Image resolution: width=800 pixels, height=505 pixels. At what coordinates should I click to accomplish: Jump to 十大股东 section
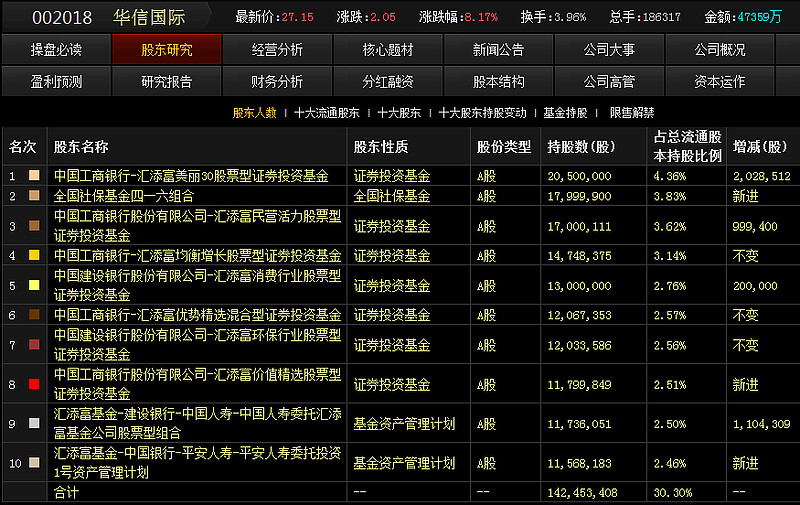click(399, 113)
